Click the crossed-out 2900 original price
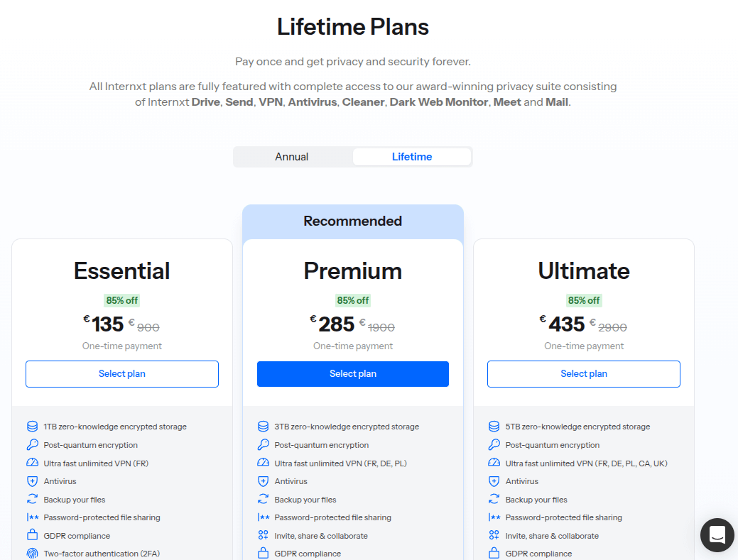 613,327
